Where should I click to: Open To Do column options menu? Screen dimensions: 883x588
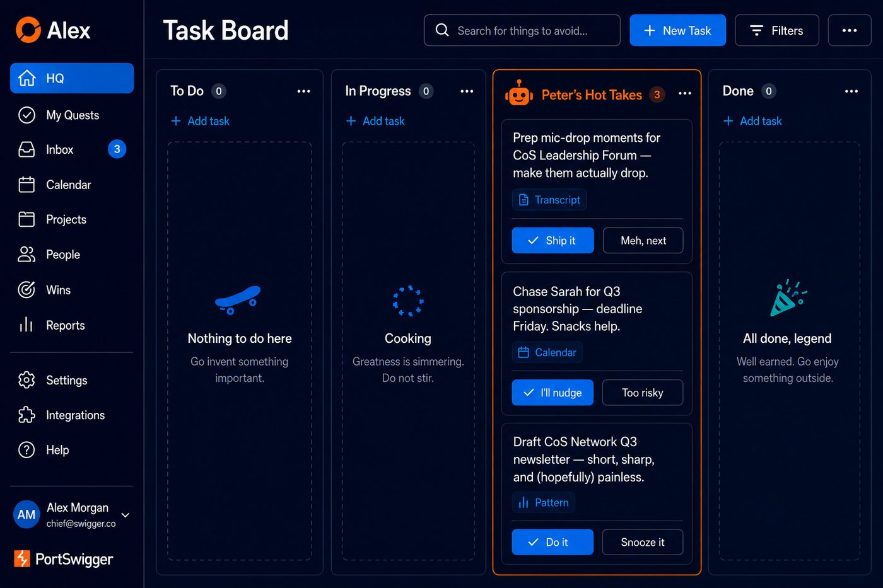[304, 91]
